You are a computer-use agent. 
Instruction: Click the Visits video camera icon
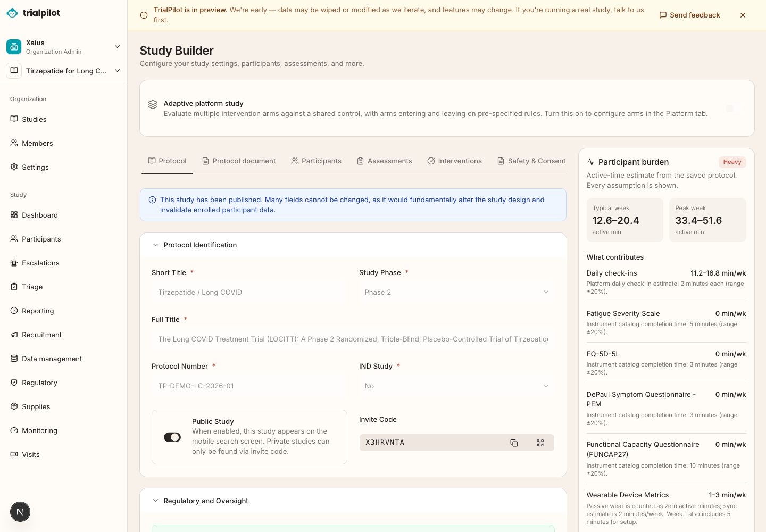pyautogui.click(x=14, y=454)
